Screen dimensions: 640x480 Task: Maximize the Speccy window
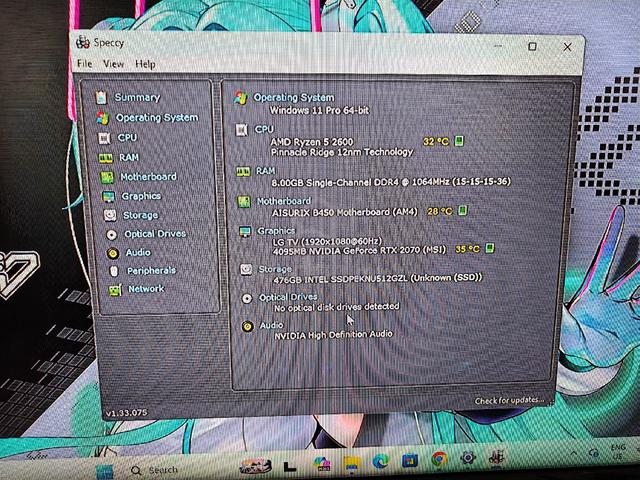click(x=532, y=47)
